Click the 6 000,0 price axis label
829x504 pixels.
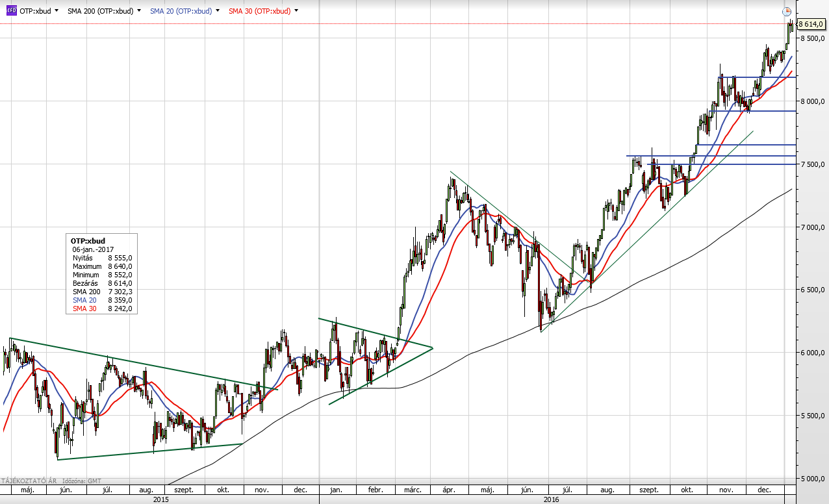(813, 353)
